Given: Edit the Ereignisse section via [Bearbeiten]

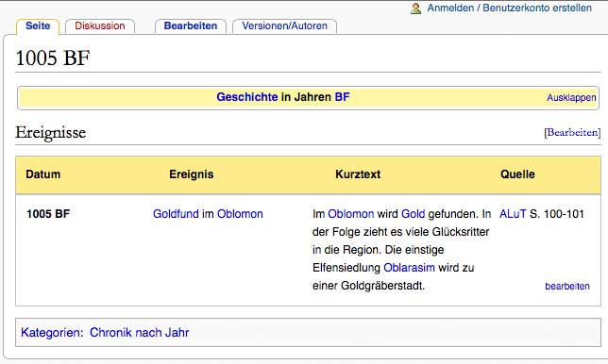Looking at the screenshot, I should coord(572,132).
